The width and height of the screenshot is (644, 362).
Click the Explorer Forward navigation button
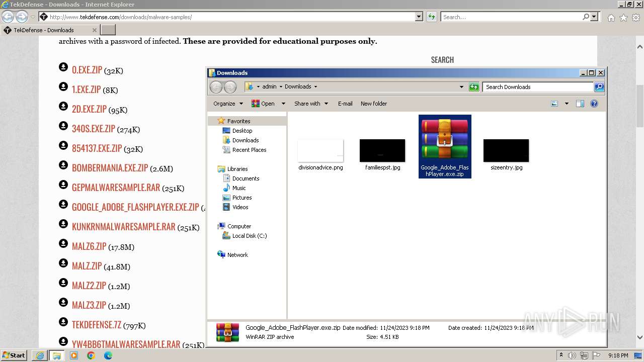[x=230, y=87]
